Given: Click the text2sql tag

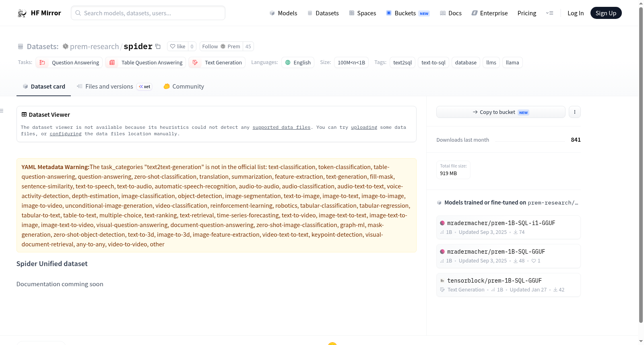Looking at the screenshot, I should 402,62.
